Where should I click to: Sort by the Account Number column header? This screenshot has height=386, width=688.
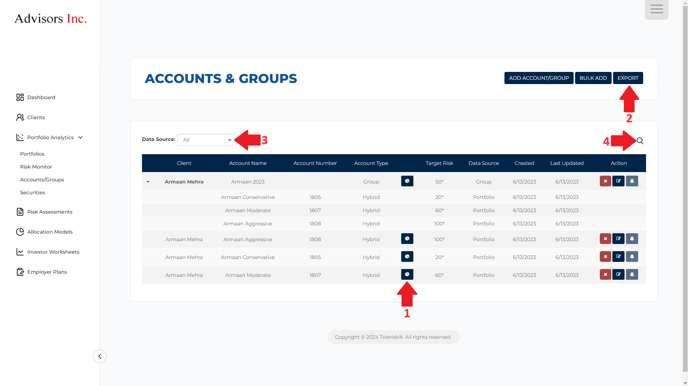click(x=315, y=163)
